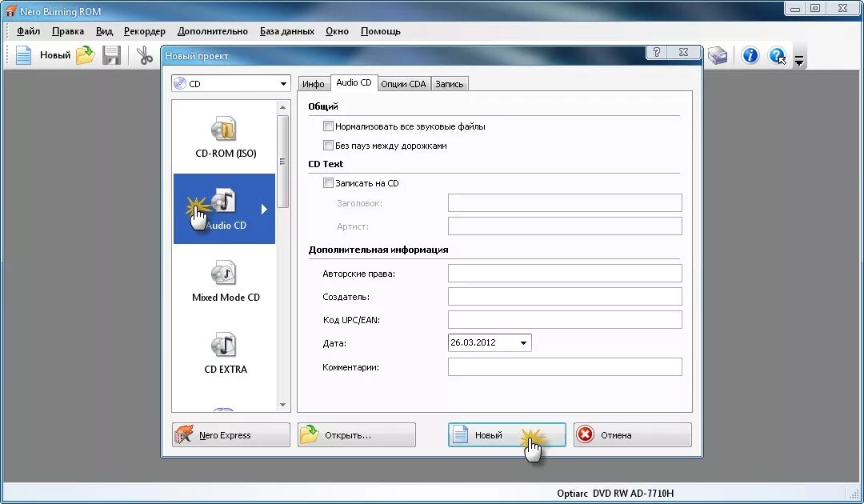Click the disc drive icon in toolbar
The height and width of the screenshot is (504, 864).
point(718,55)
